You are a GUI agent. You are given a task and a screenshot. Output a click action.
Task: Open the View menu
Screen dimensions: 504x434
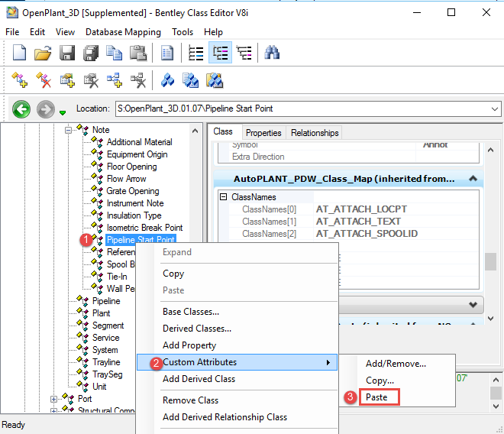65,32
